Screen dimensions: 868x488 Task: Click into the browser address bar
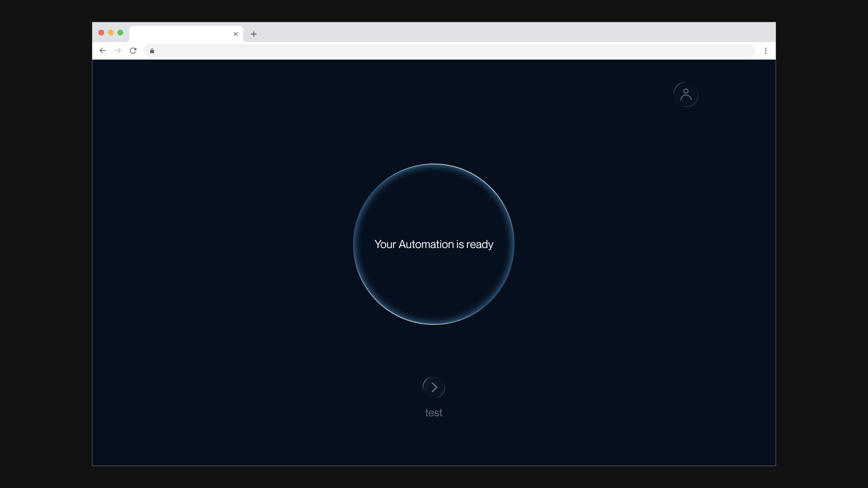click(452, 51)
